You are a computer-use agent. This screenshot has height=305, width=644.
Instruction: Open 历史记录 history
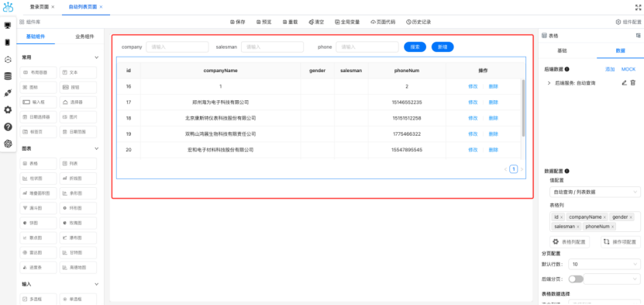(x=418, y=23)
